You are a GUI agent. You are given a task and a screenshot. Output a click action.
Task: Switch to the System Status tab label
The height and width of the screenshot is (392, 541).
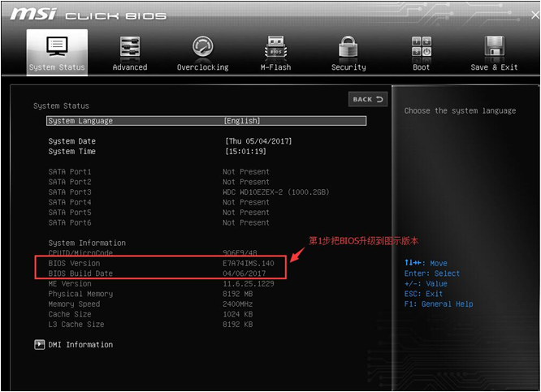(x=57, y=67)
